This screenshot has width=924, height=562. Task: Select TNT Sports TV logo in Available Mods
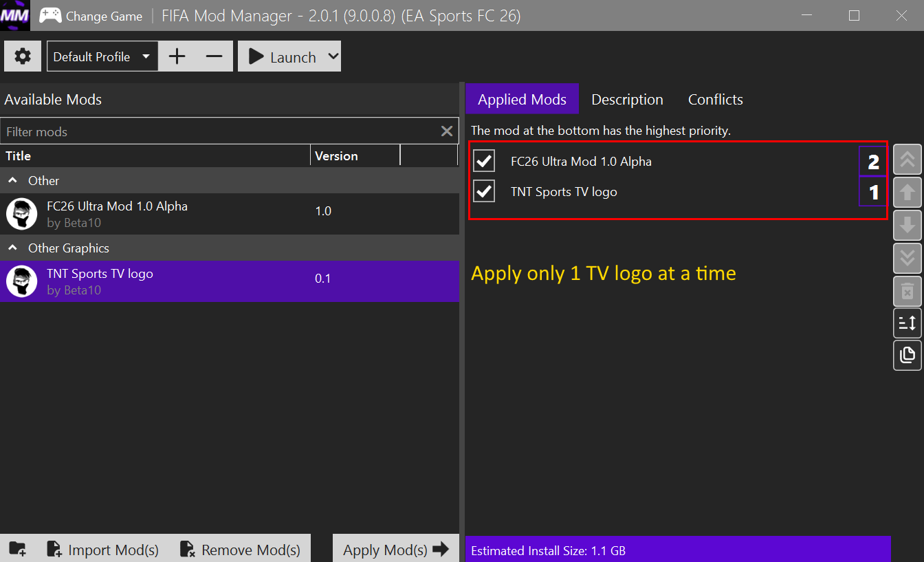[230, 281]
